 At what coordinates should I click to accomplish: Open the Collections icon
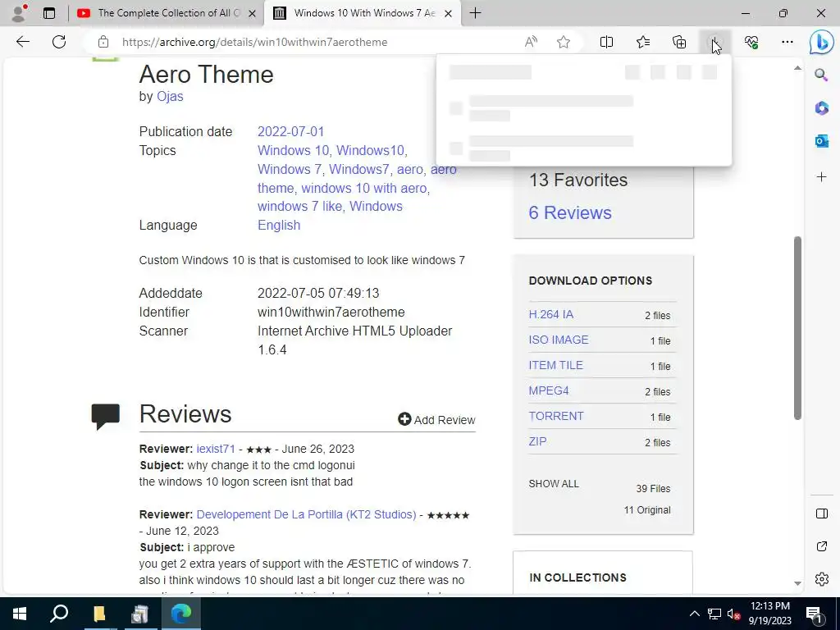pyautogui.click(x=679, y=42)
